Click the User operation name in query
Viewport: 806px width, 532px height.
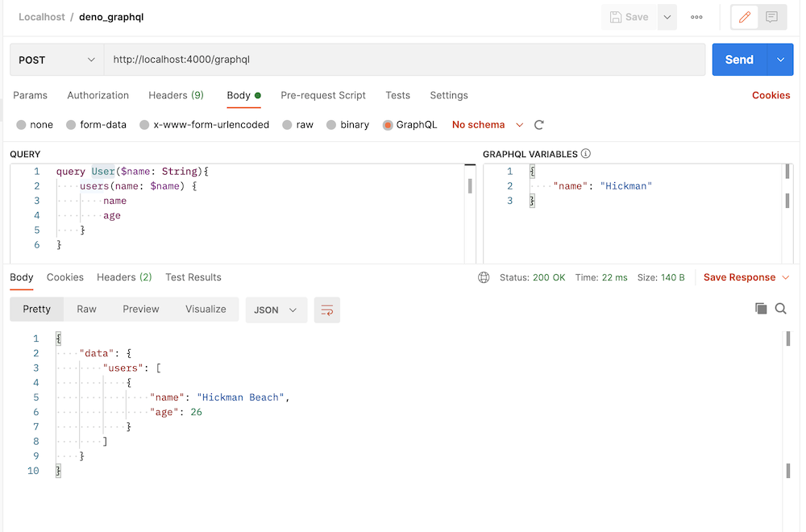[103, 171]
